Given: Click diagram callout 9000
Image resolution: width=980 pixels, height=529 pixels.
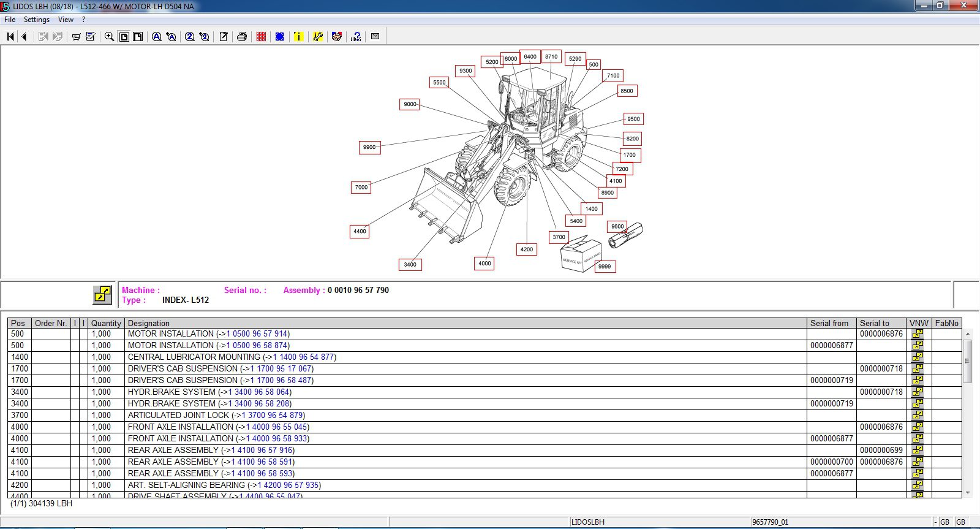Looking at the screenshot, I should (410, 105).
